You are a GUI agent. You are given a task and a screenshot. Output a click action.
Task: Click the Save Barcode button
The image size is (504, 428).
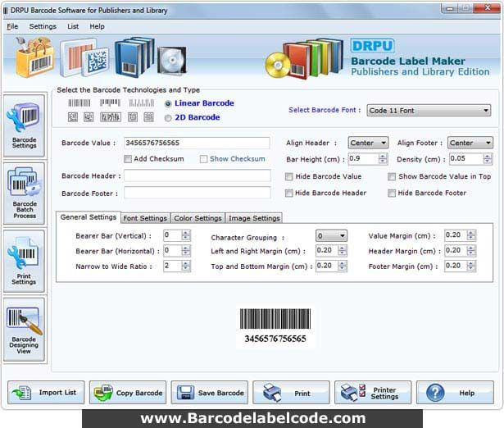click(x=210, y=392)
